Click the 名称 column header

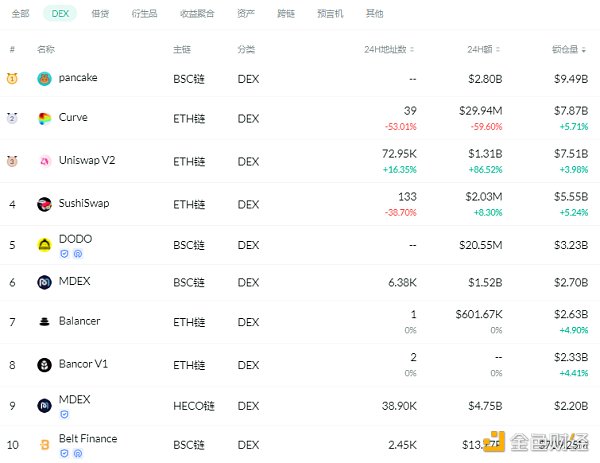(46, 49)
